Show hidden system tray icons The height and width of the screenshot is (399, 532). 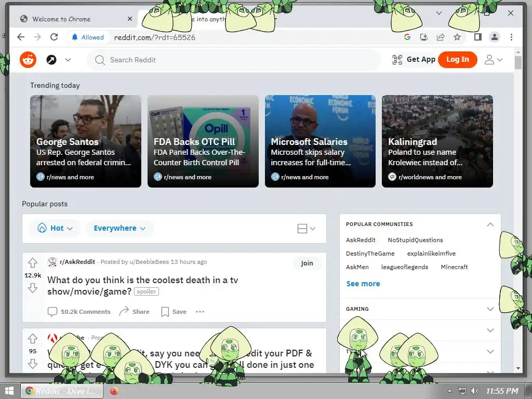pos(449,391)
